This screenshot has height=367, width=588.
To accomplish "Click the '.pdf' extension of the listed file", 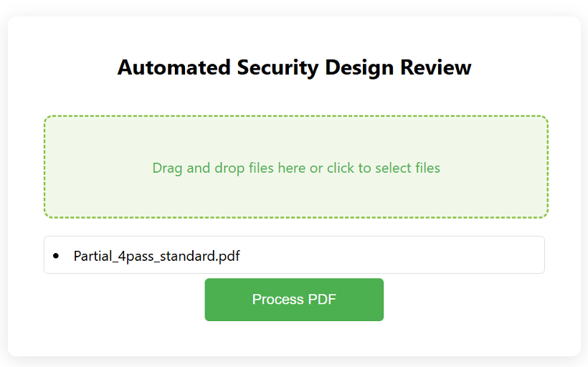I will point(226,256).
